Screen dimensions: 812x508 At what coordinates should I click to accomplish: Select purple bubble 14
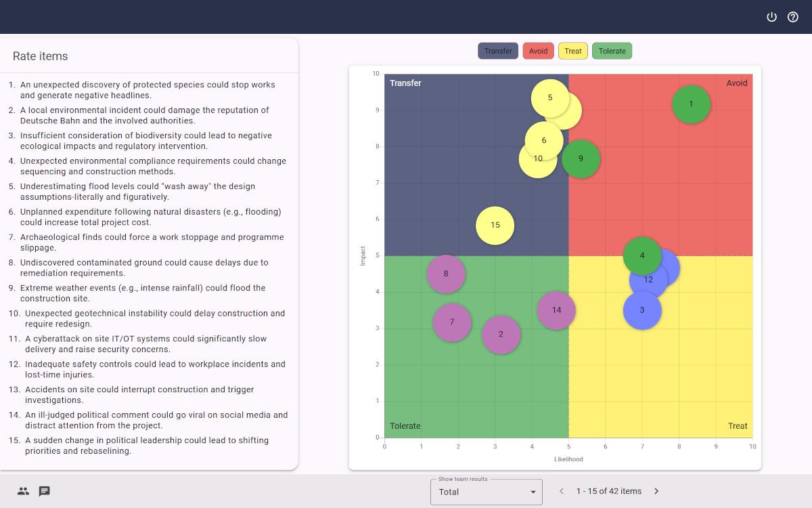pyautogui.click(x=556, y=310)
